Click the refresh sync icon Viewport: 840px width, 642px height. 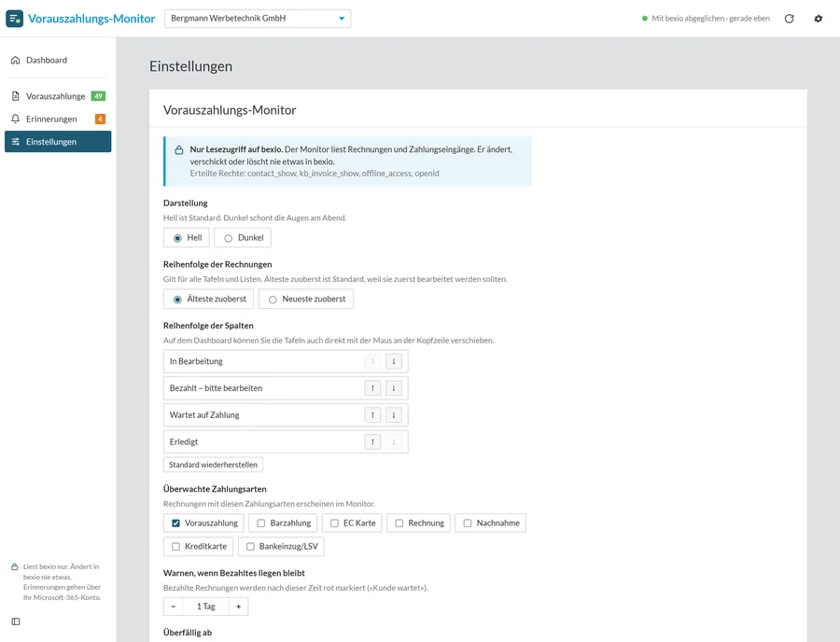point(789,19)
